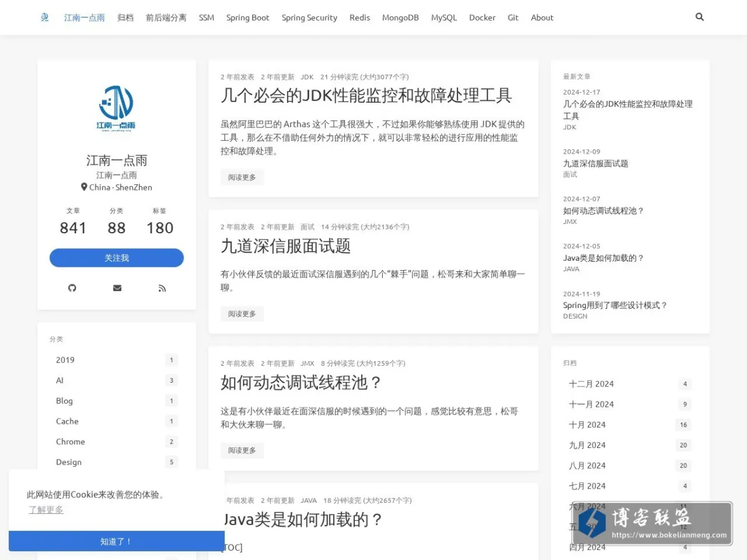Viewport: 747px width, 560px height.
Task: Open Spring Security menu item
Action: click(309, 17)
